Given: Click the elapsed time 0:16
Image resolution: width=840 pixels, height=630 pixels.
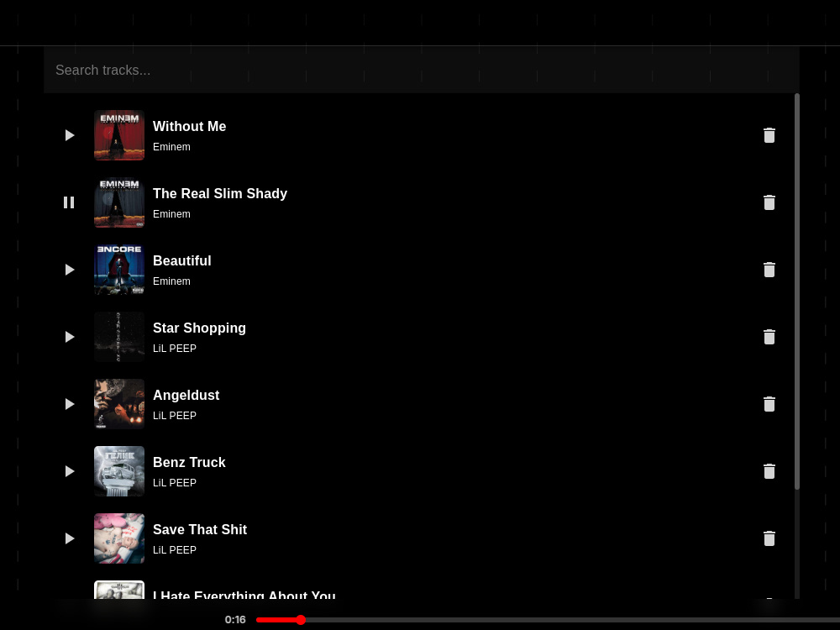Looking at the screenshot, I should pyautogui.click(x=235, y=620).
